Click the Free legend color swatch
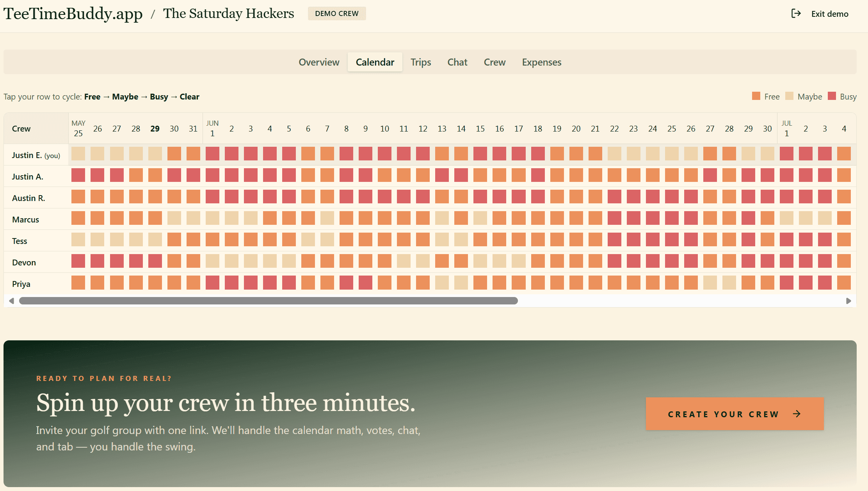 [x=756, y=96]
